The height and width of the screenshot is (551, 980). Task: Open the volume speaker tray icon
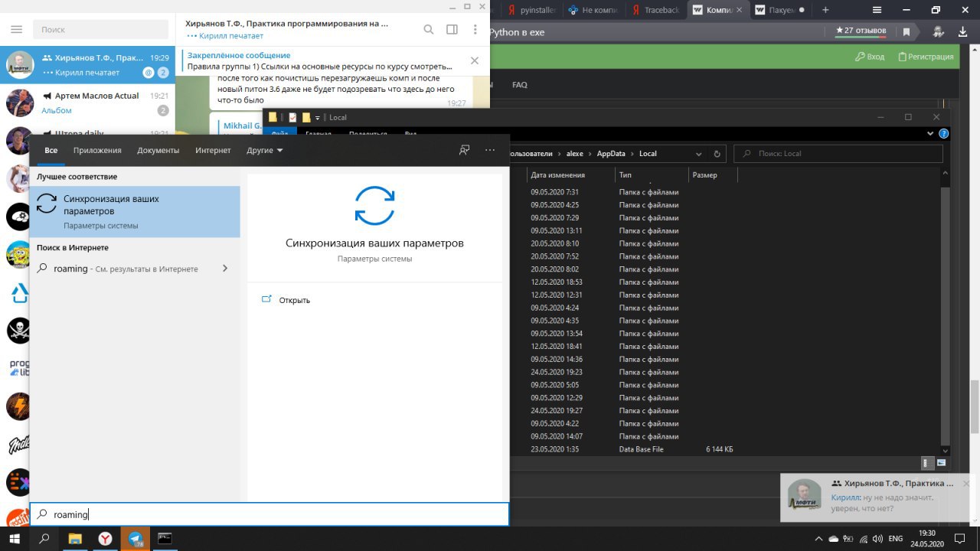coord(876,539)
